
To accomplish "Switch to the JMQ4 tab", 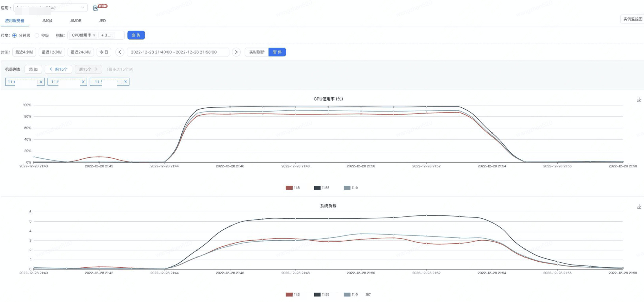I will tap(47, 21).
